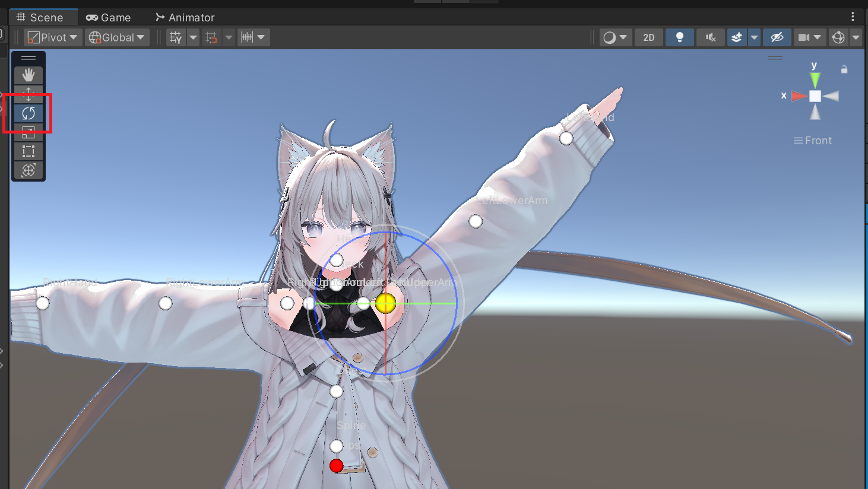Click the grid snapping icon
The width and height of the screenshot is (868, 489).
tap(176, 37)
